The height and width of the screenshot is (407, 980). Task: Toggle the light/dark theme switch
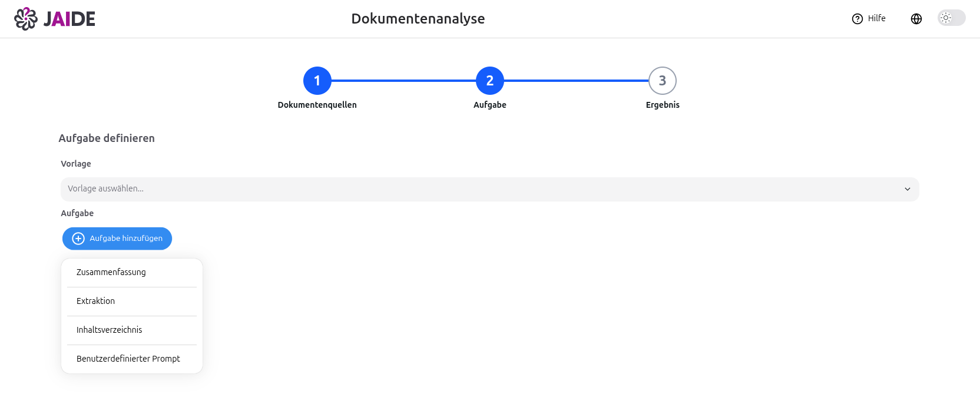tap(952, 18)
